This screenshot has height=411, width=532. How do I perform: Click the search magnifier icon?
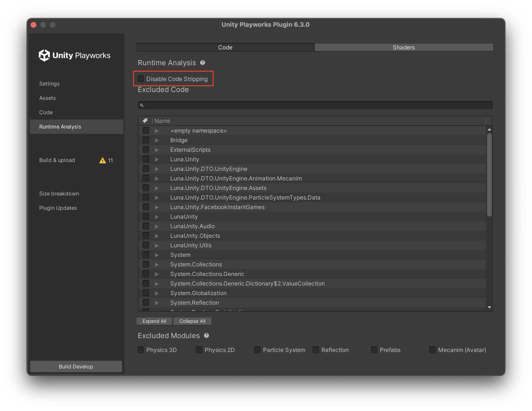[x=142, y=105]
